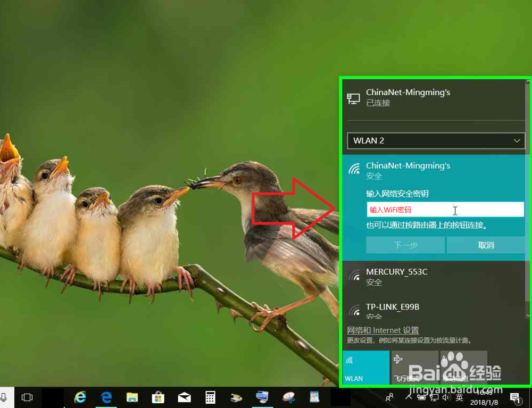Image resolution: width=532 pixels, height=408 pixels.
Task: Open Task View from the taskbar
Action: [x=27, y=397]
